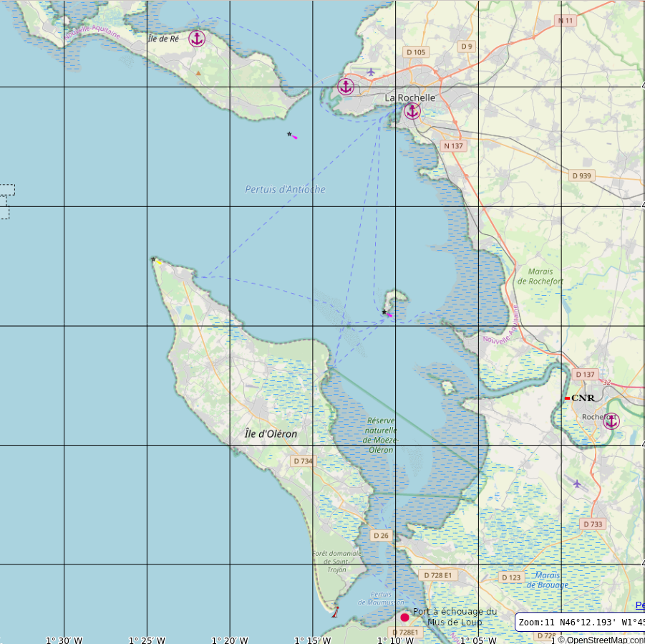Screen dimensions: 645x644
Task: Click the partially visible blue link at right edge
Action: pos(639,605)
